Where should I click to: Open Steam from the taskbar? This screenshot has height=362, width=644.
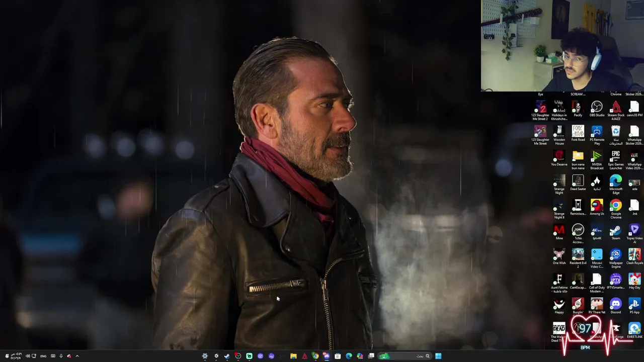(x=227, y=356)
